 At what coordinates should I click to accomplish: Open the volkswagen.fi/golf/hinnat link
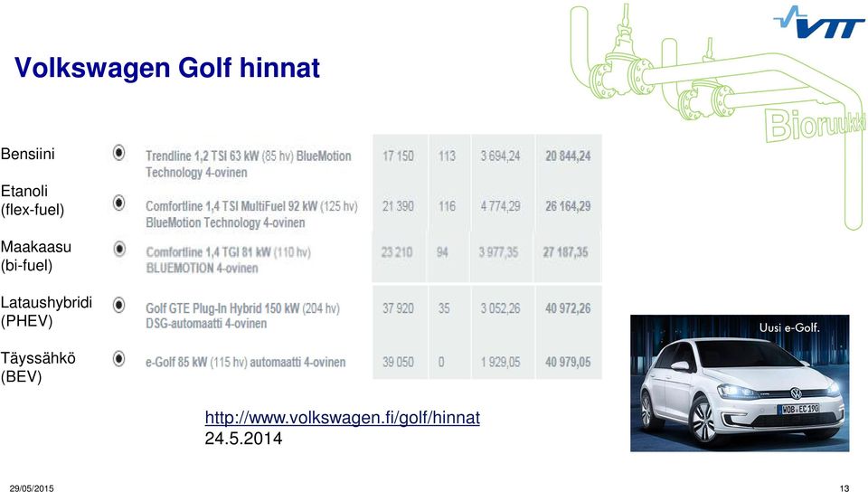pyautogui.click(x=342, y=417)
